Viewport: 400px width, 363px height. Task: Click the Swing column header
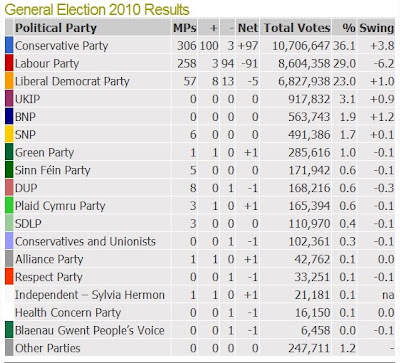(376, 28)
